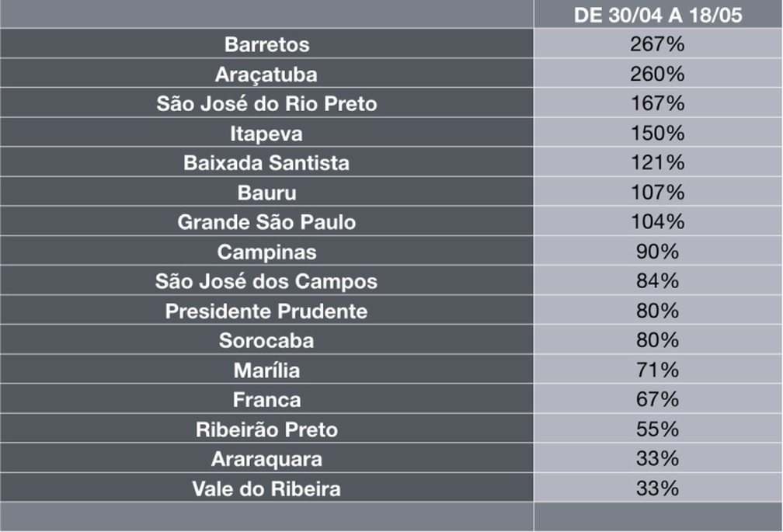Click the Araraquara row label

coord(266,459)
